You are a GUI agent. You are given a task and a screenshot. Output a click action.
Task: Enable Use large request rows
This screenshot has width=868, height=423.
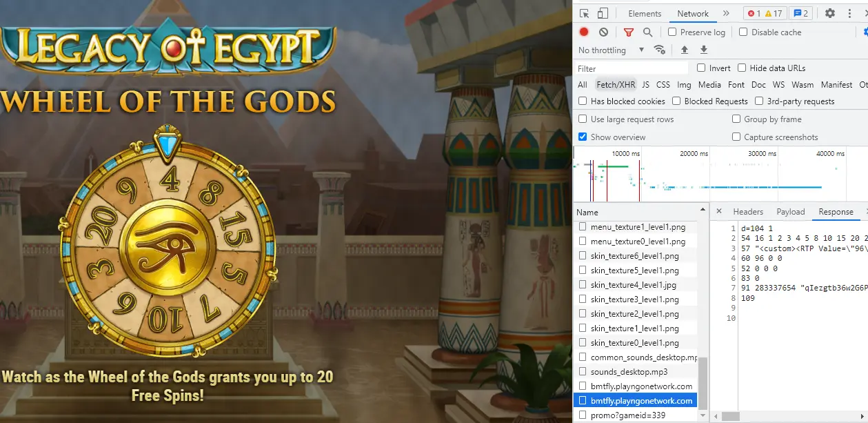click(583, 119)
